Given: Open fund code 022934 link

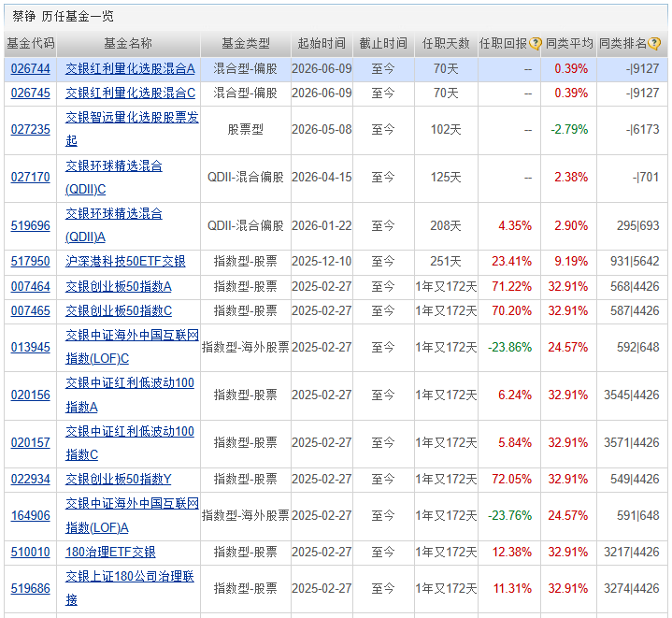Looking at the screenshot, I should click(31, 479).
